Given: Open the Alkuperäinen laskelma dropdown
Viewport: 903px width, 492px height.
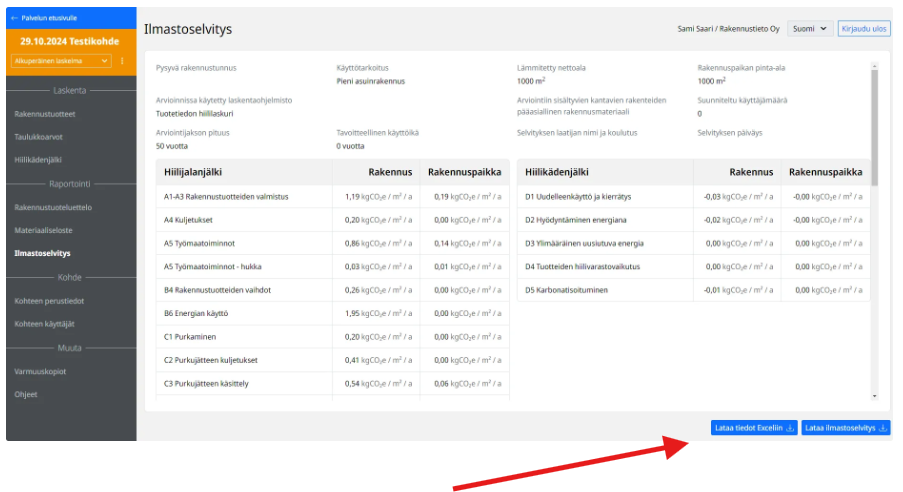Looking at the screenshot, I should [x=61, y=61].
